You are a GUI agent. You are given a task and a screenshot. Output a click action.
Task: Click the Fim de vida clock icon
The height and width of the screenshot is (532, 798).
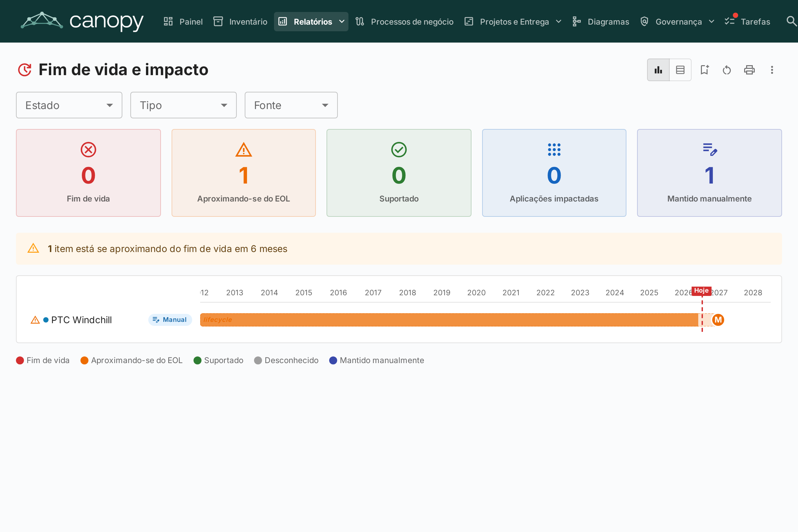(25, 69)
